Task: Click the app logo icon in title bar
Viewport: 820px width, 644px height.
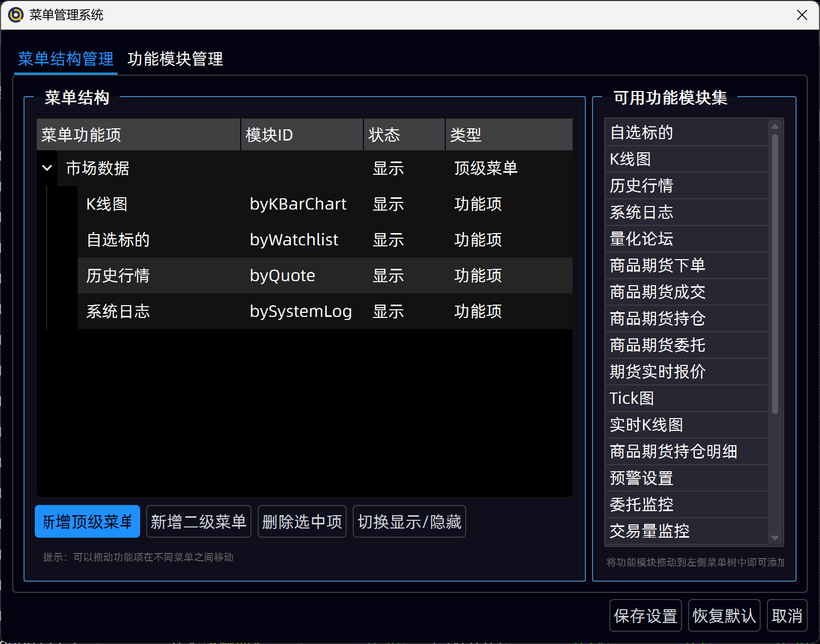Action: [16, 15]
